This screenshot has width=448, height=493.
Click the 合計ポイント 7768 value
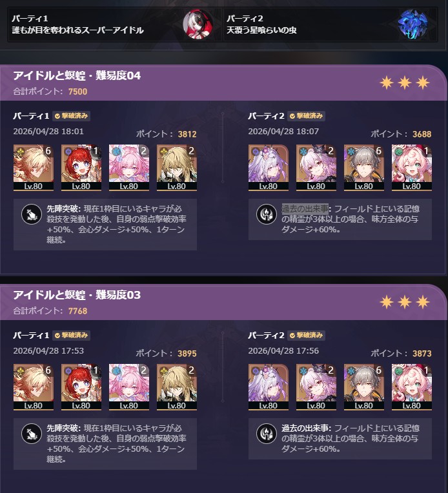click(77, 311)
